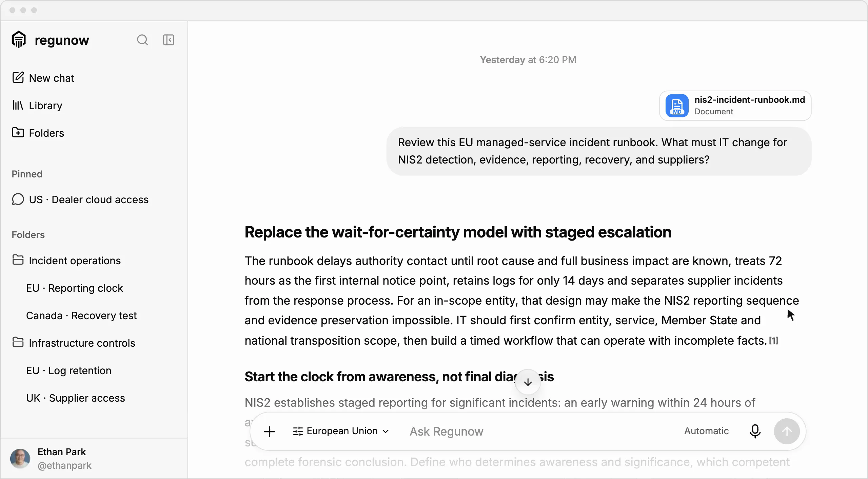
Task: Collapse the sidebar panel icon
Action: [169, 40]
